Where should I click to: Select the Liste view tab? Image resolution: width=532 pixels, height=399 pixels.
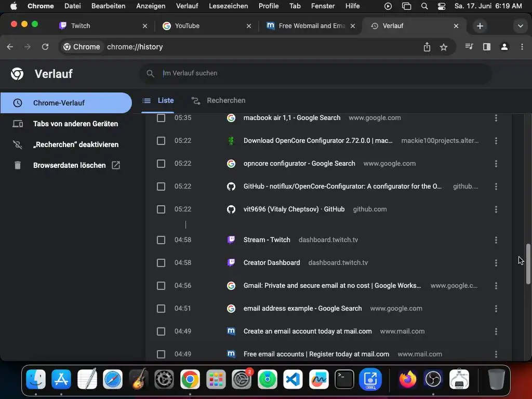158,101
